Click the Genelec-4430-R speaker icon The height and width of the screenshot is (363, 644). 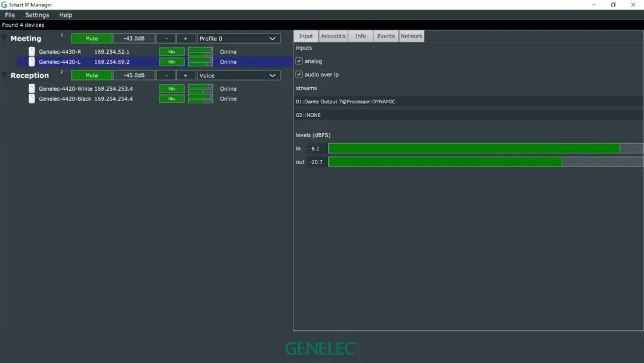click(32, 51)
